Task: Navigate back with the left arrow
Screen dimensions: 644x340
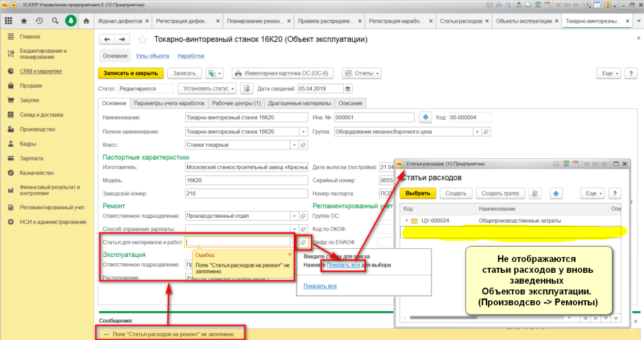Action: [x=107, y=40]
